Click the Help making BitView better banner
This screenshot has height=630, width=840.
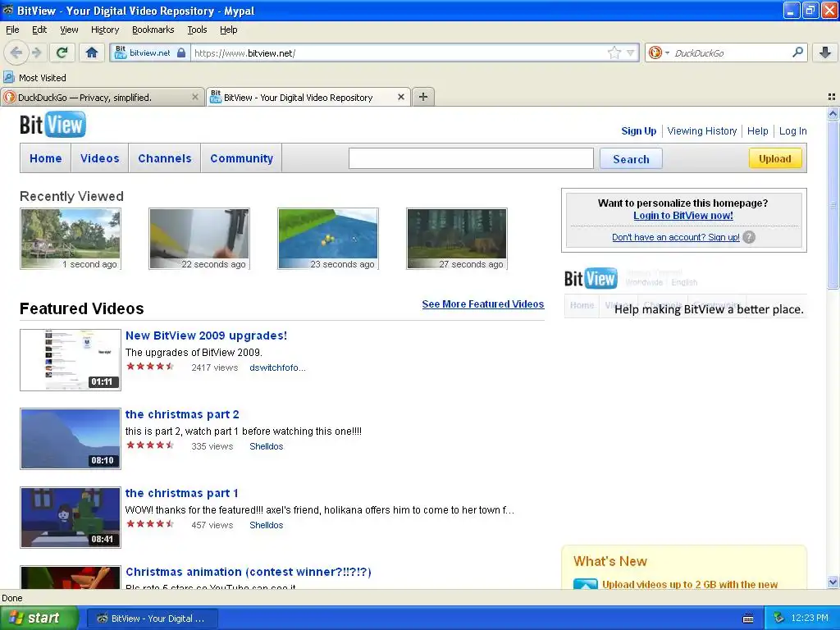(x=685, y=293)
